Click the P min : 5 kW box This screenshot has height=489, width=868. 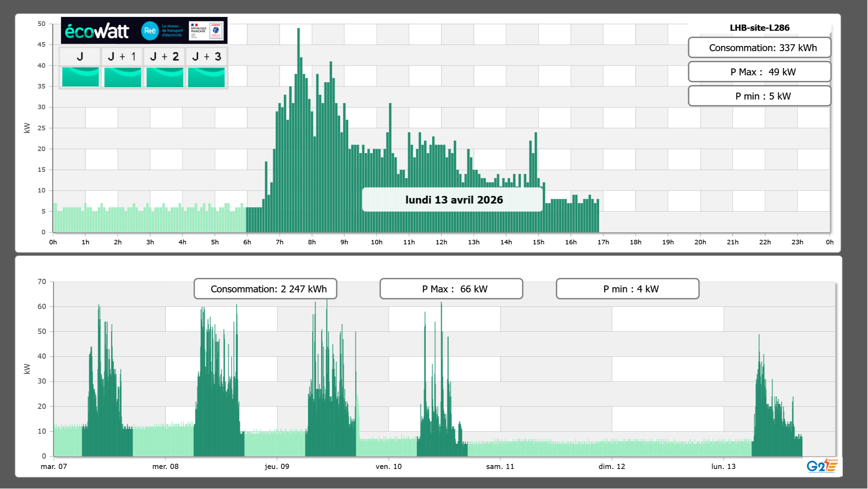click(759, 96)
